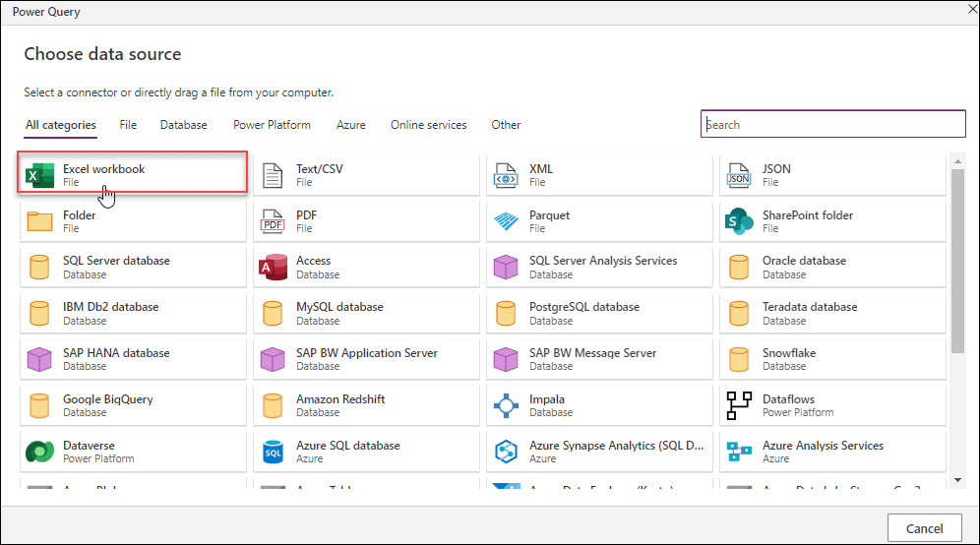Viewport: 980px width, 545px height.
Task: Select the Impala connector icon
Action: [506, 405]
